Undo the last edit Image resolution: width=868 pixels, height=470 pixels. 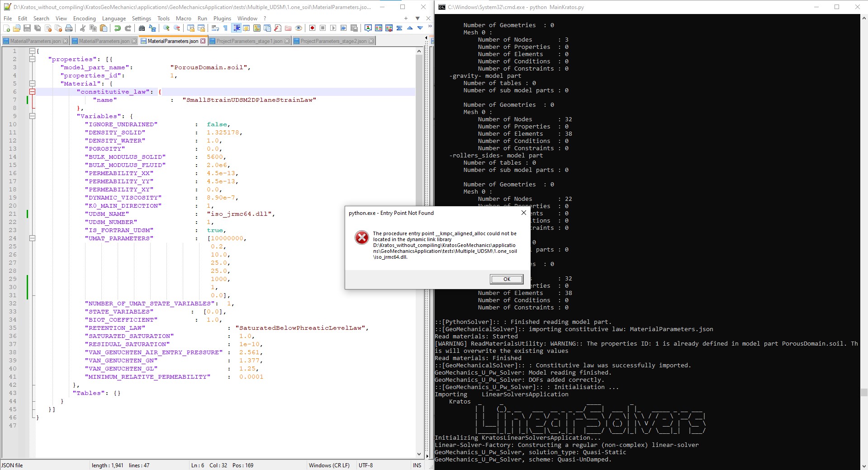(x=117, y=28)
